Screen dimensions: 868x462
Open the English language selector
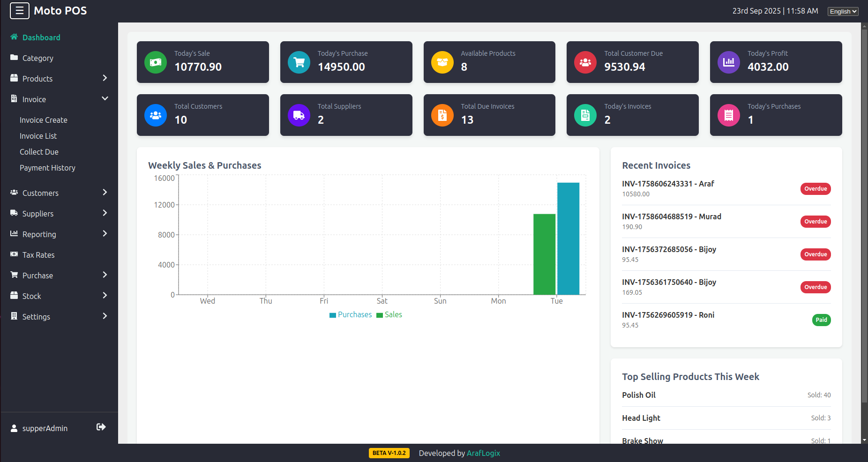(843, 11)
